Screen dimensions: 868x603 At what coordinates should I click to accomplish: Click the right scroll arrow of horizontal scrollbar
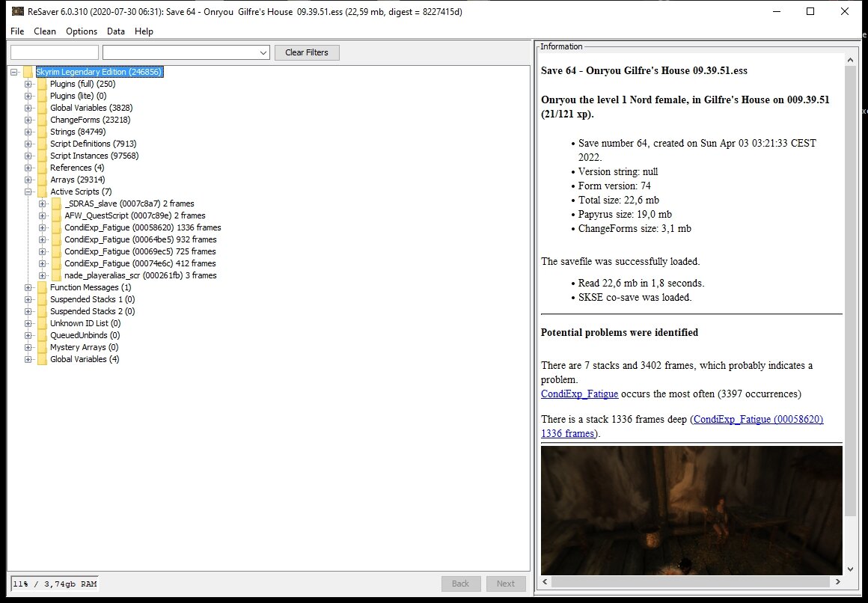click(837, 581)
